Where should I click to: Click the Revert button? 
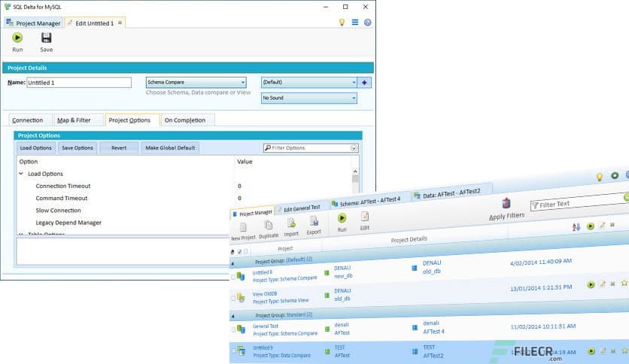(119, 148)
